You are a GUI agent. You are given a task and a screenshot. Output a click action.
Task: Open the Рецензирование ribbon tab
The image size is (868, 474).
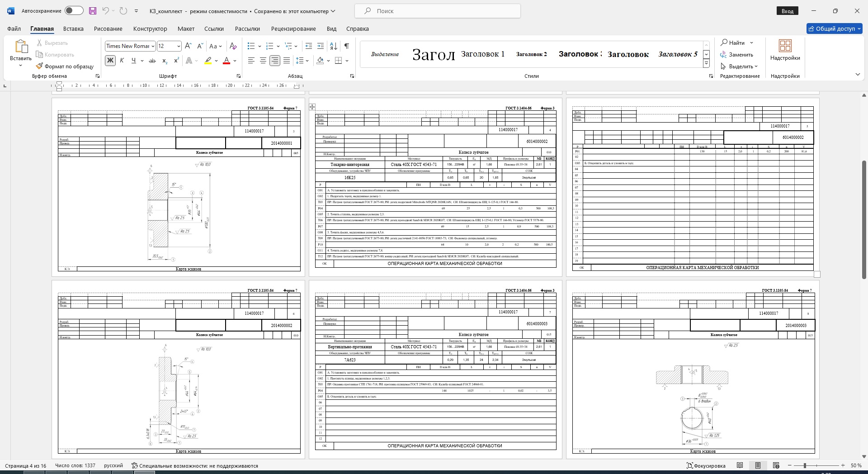coord(293,28)
